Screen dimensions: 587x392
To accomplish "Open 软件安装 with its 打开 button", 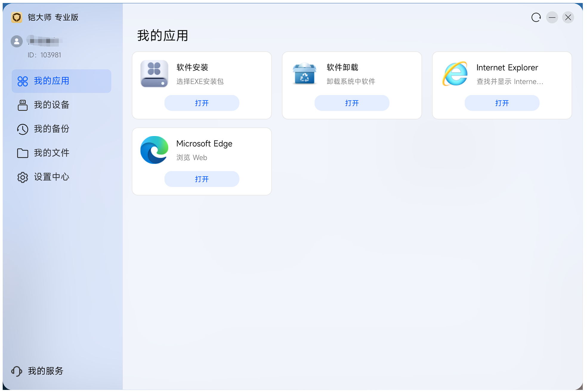I will [x=202, y=103].
